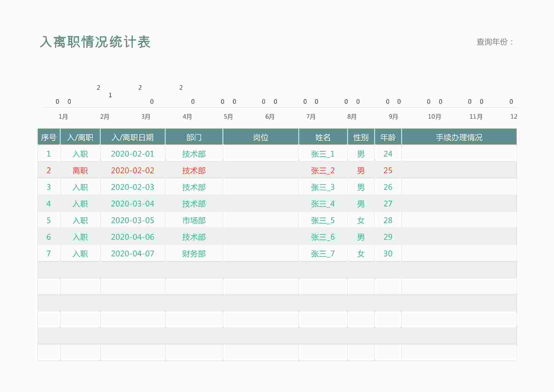This screenshot has width=554, height=392.
Task: Click the chart data label 1 above 2月
Action: click(110, 95)
